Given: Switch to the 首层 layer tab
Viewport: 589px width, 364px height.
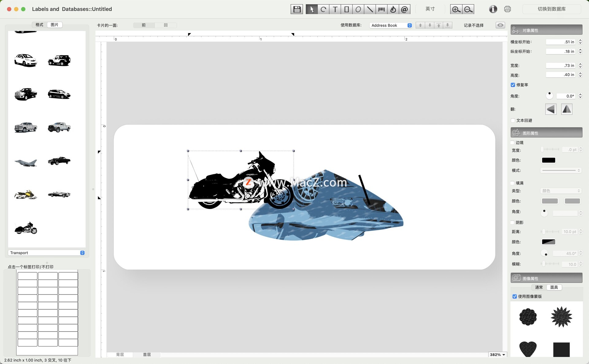Looking at the screenshot, I should point(147,354).
